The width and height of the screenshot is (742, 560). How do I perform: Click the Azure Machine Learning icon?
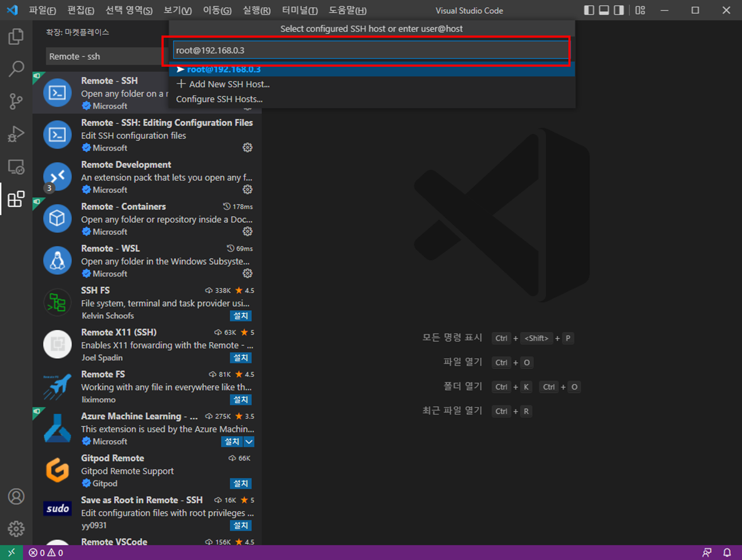click(x=58, y=428)
